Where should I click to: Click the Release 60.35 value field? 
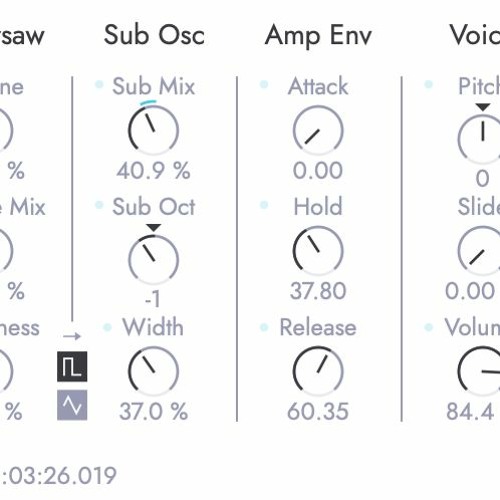[318, 411]
